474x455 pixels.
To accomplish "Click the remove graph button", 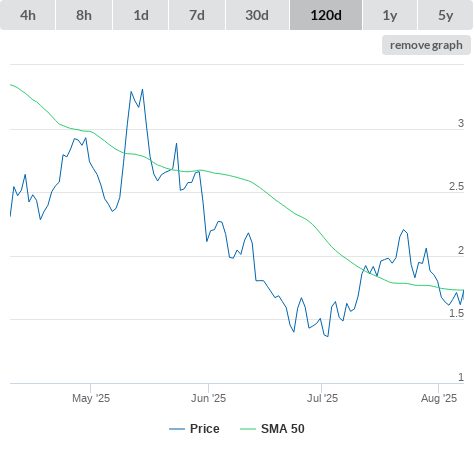I will (x=426, y=45).
